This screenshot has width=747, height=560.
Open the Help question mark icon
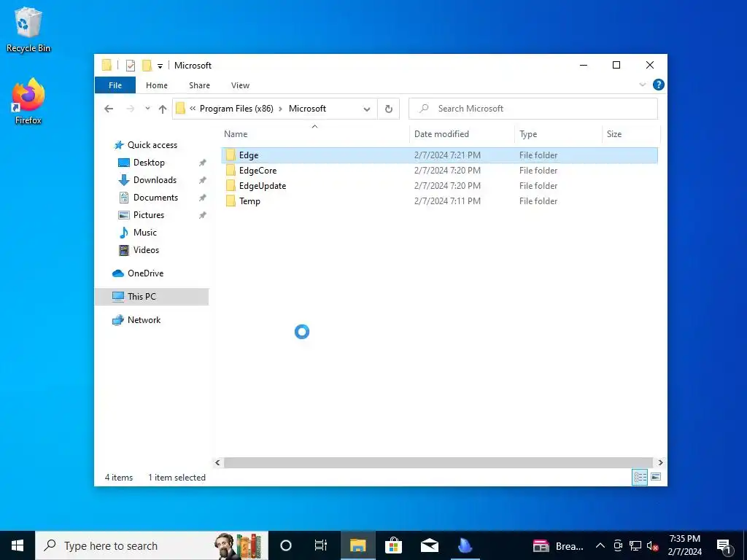click(x=659, y=85)
